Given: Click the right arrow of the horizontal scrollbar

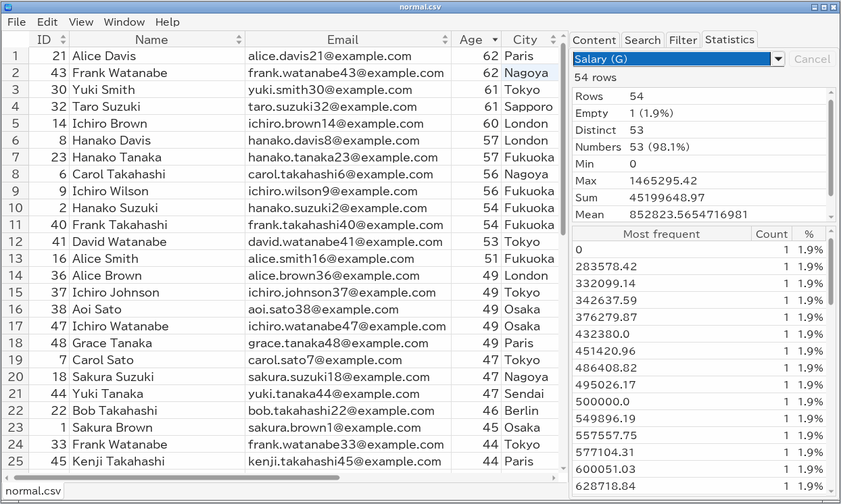Looking at the screenshot, I should click(554, 477).
